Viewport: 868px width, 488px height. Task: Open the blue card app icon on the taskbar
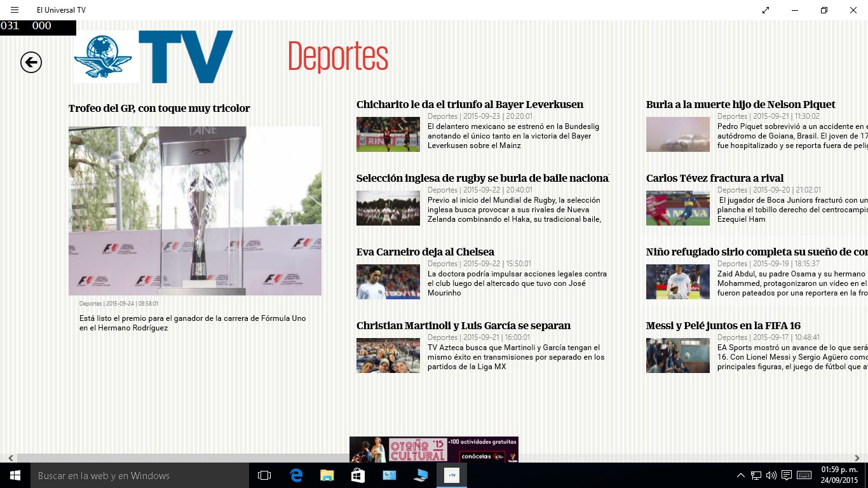click(x=389, y=475)
